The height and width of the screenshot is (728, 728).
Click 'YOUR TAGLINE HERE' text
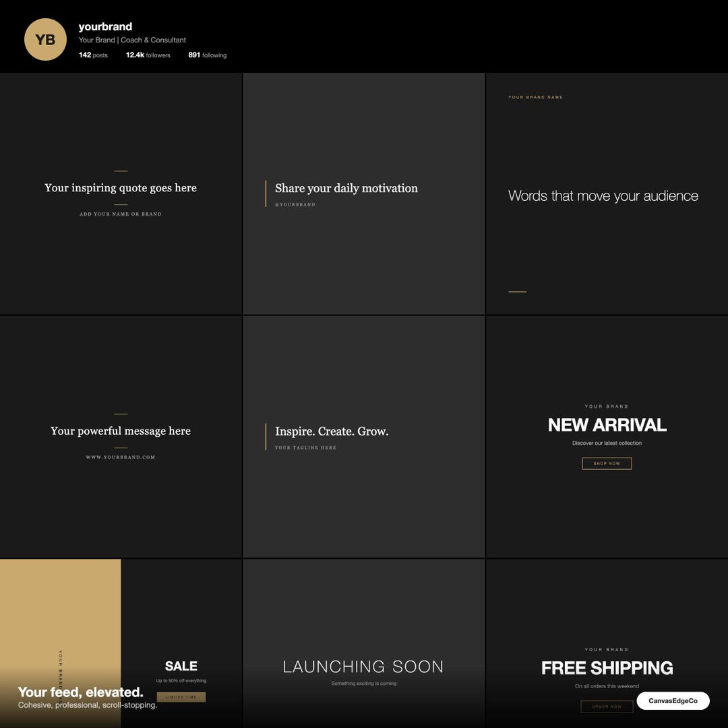pos(305,448)
